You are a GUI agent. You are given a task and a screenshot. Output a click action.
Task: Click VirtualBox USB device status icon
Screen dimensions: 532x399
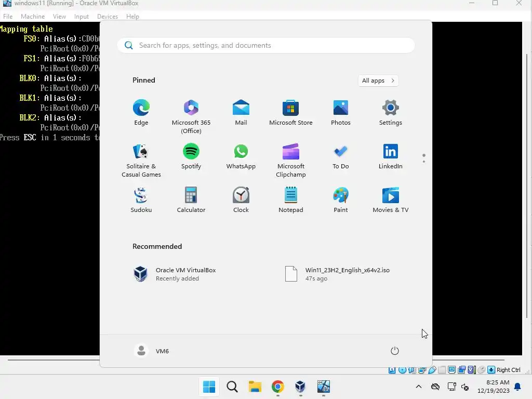[x=432, y=370]
